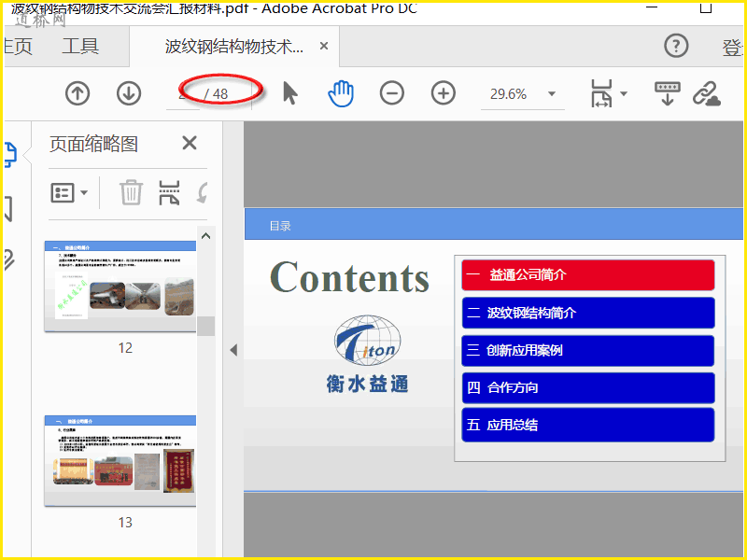Open the help question mark icon
This screenshot has width=747, height=560.
(x=676, y=46)
